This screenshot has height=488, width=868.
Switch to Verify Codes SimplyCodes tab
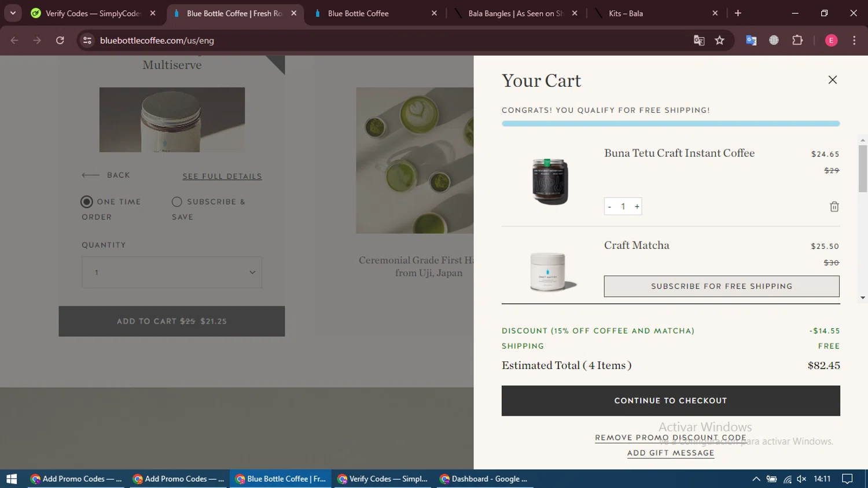93,13
